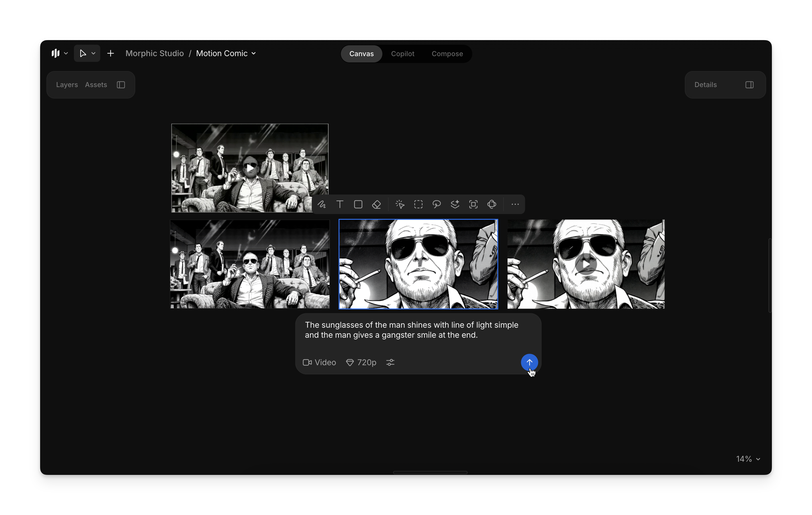The width and height of the screenshot is (812, 515).
Task: Open the more options ellipsis menu
Action: click(515, 204)
